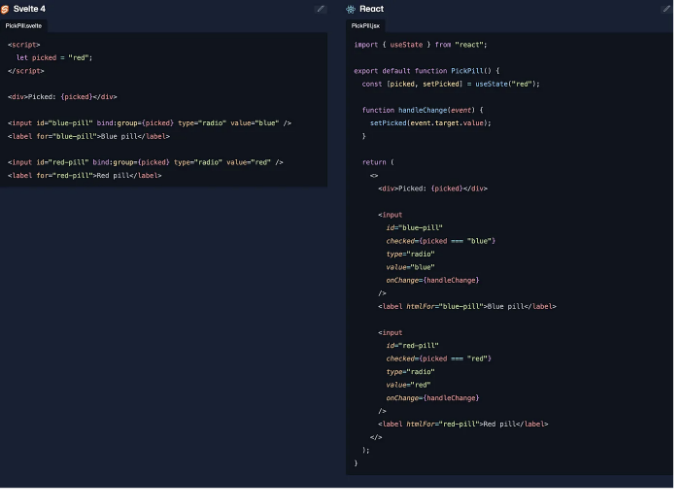The height and width of the screenshot is (493, 680).
Task: Click the React logo icon
Action: click(x=353, y=9)
